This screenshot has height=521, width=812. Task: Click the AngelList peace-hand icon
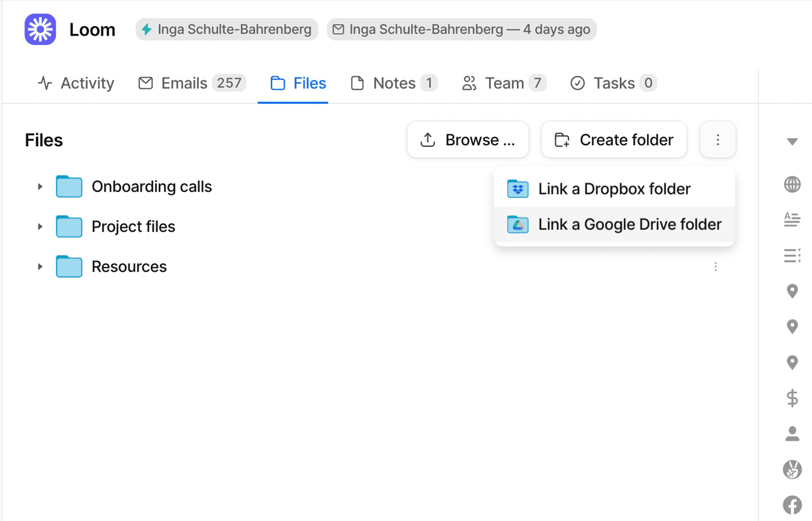tap(792, 469)
